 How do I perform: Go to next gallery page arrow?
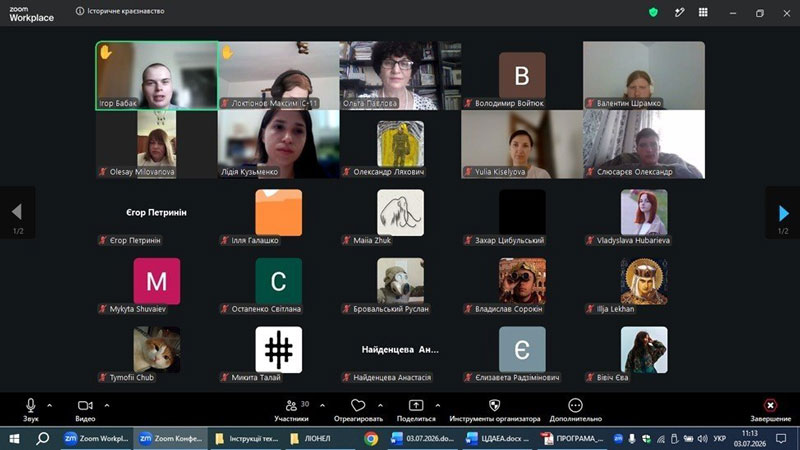click(783, 213)
